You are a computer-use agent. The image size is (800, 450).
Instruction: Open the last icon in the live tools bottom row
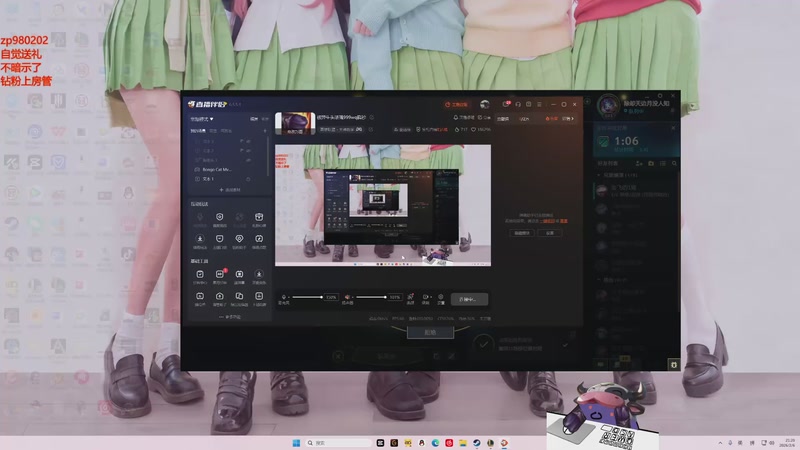[x=259, y=298]
